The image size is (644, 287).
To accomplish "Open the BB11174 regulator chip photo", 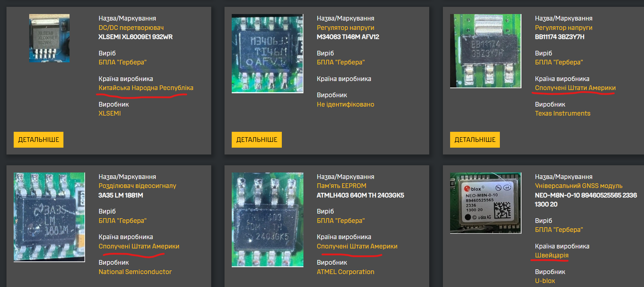I will click(x=485, y=51).
